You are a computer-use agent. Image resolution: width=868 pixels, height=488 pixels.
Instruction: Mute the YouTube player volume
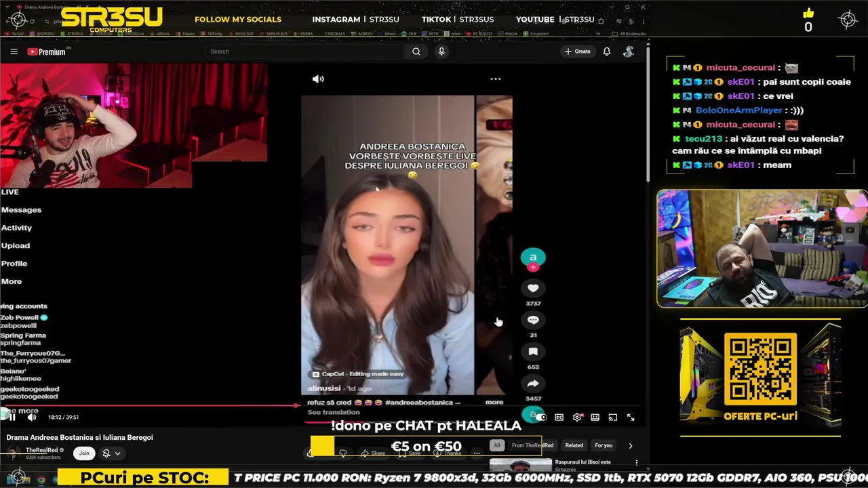click(x=31, y=418)
